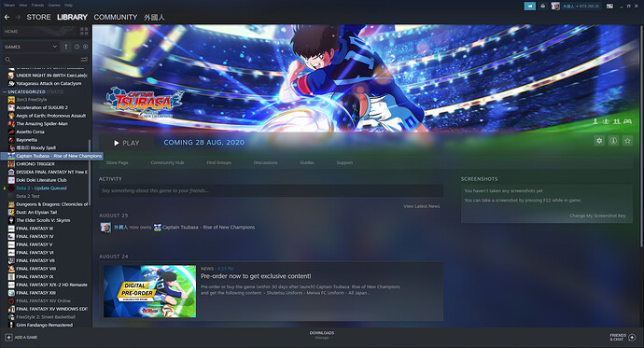This screenshot has width=644, height=348.
Task: Open the Digital Pre-Order news thumbnail
Action: coord(150,291)
